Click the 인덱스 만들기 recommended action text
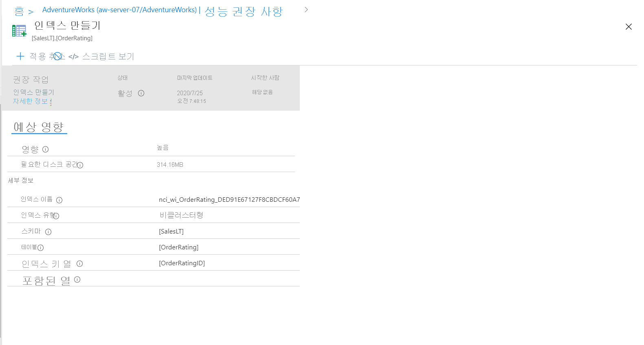 pos(33,92)
